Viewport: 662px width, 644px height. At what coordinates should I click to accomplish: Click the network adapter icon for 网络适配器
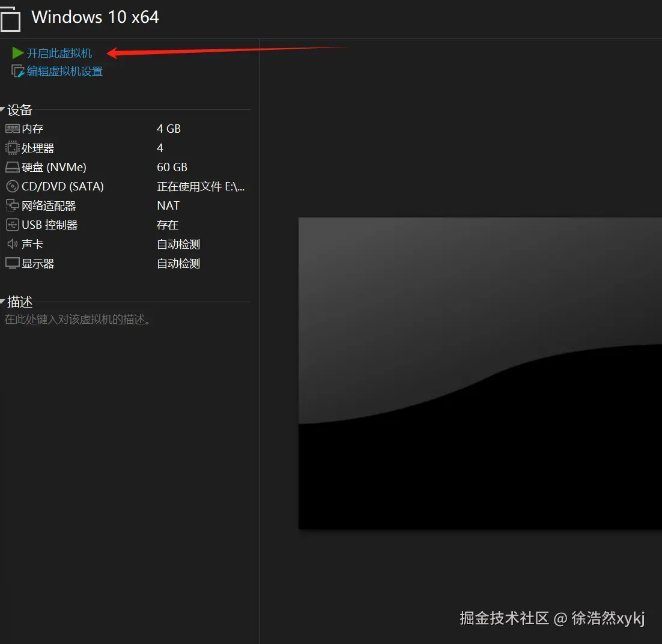click(x=12, y=205)
